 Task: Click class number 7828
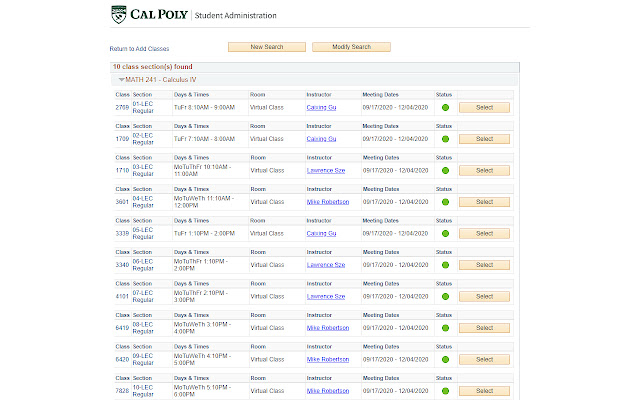122,391
